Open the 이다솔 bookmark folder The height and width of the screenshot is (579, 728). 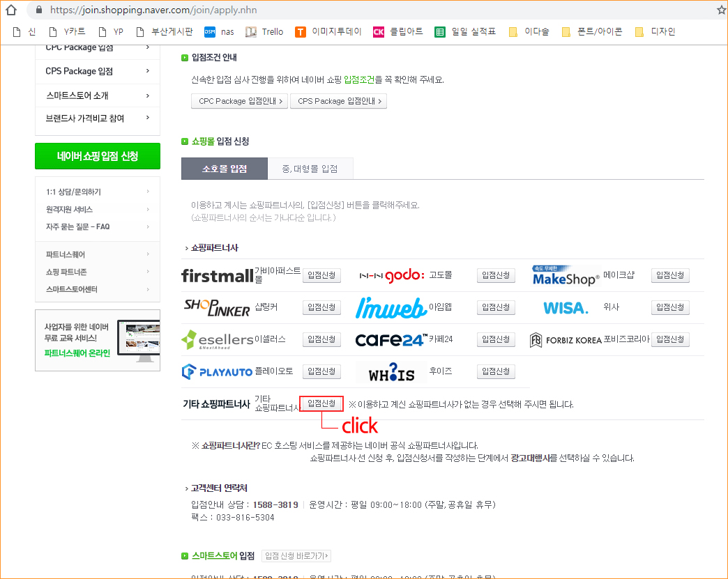(x=529, y=31)
